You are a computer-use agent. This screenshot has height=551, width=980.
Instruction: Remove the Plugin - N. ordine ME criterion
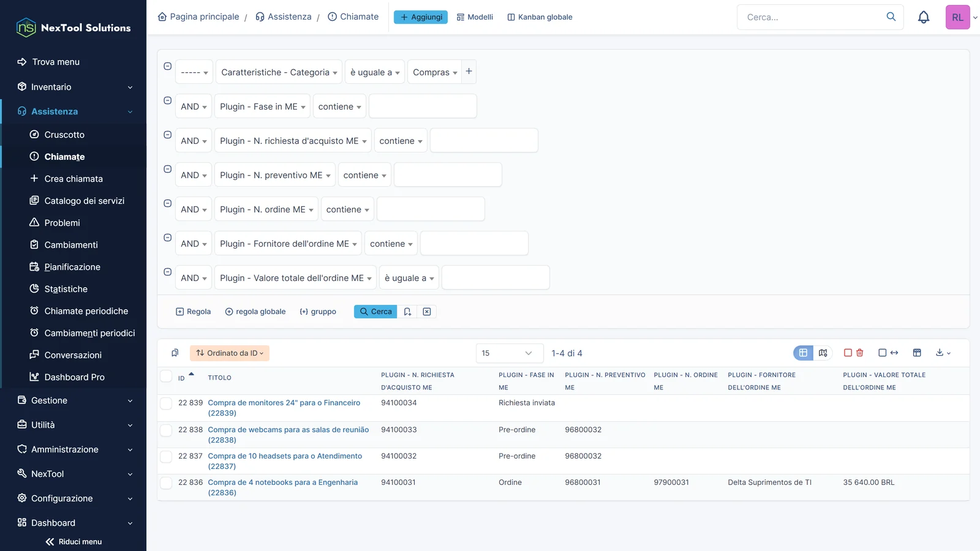click(x=167, y=203)
